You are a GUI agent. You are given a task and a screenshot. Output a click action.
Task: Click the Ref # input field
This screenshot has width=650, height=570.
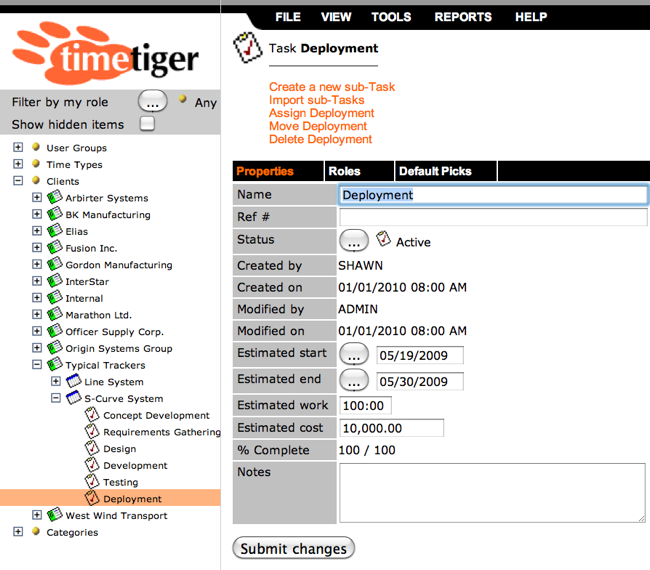point(493,217)
